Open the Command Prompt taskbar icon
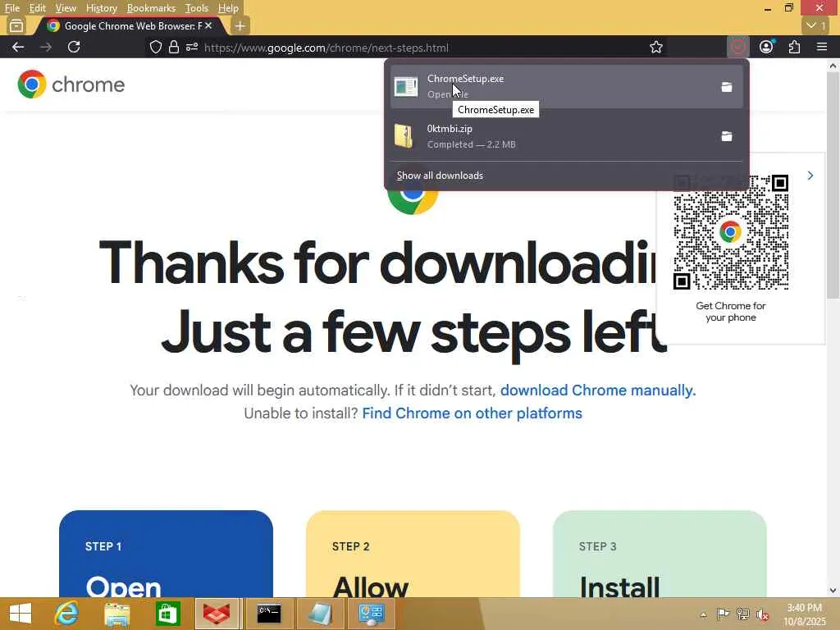 (268, 614)
